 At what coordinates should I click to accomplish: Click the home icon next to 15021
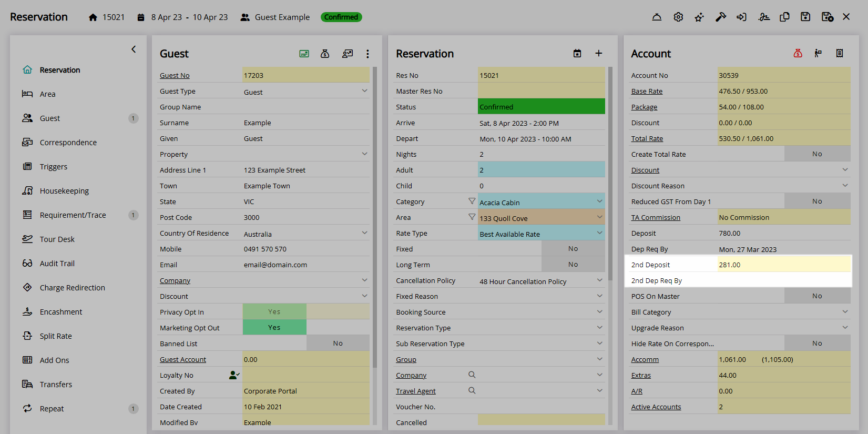(x=93, y=17)
